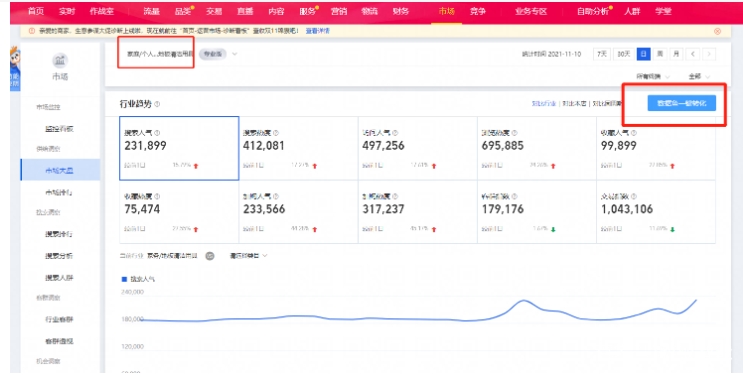743x375 pixels.
Task: Open the 作战室 tab
Action: click(x=102, y=11)
